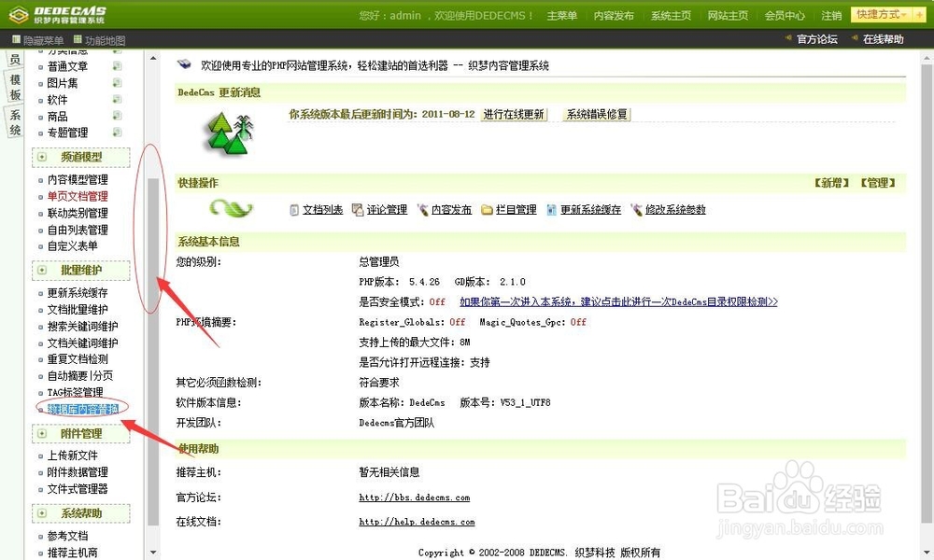
Task: Click the DEDECMS logo in the header
Action: click(58, 15)
